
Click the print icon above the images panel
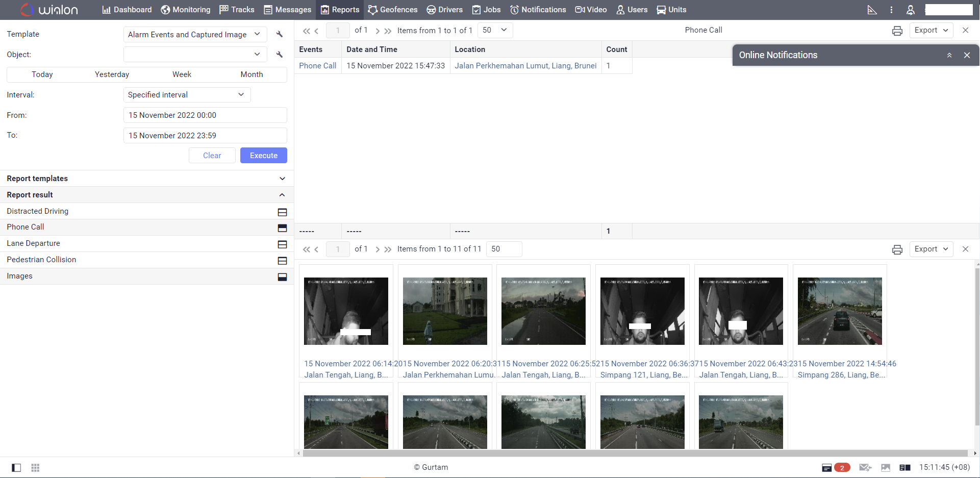click(897, 249)
